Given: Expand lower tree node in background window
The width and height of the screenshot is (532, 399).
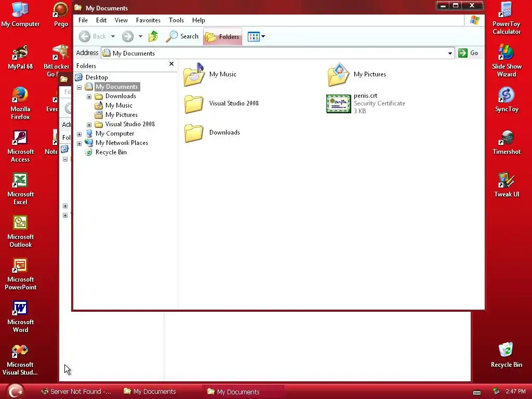Looking at the screenshot, I should click(65, 216).
